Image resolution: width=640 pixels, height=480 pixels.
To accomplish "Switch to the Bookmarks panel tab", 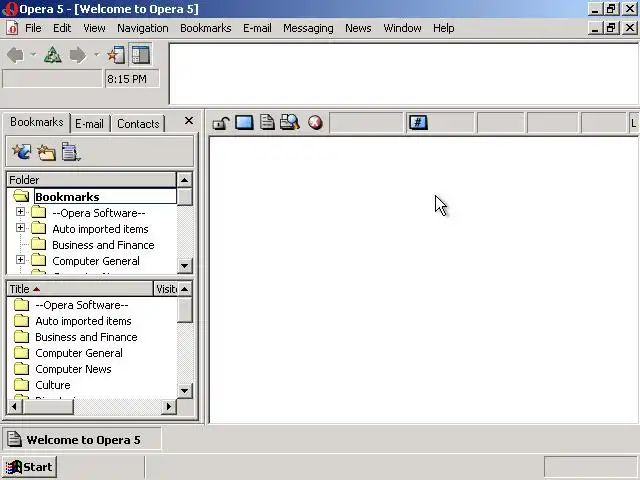I will (37, 122).
